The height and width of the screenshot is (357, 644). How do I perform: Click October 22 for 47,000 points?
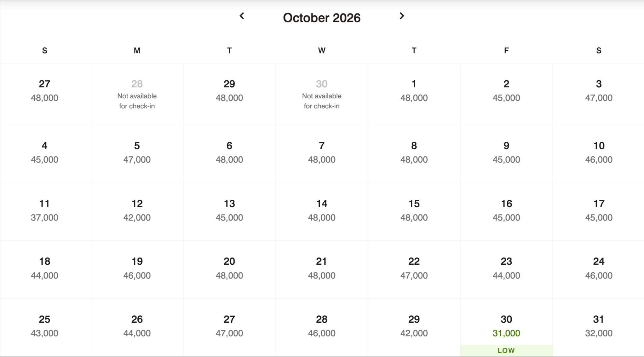tap(414, 268)
